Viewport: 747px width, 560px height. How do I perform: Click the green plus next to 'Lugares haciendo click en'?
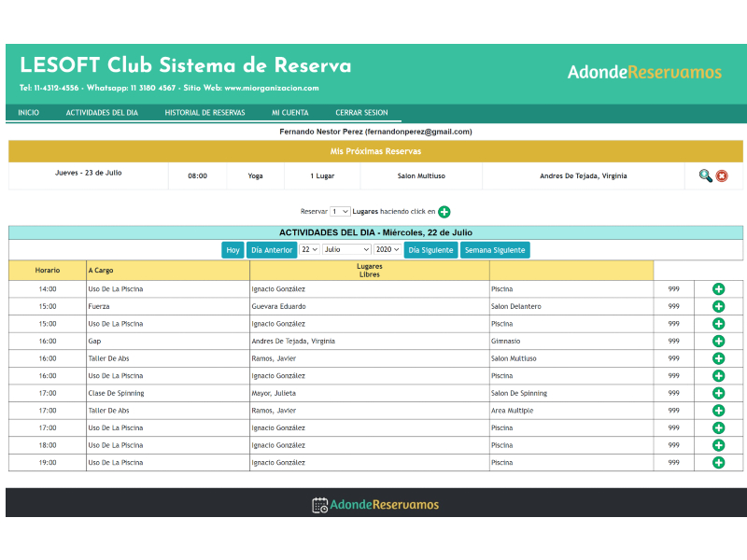444,212
